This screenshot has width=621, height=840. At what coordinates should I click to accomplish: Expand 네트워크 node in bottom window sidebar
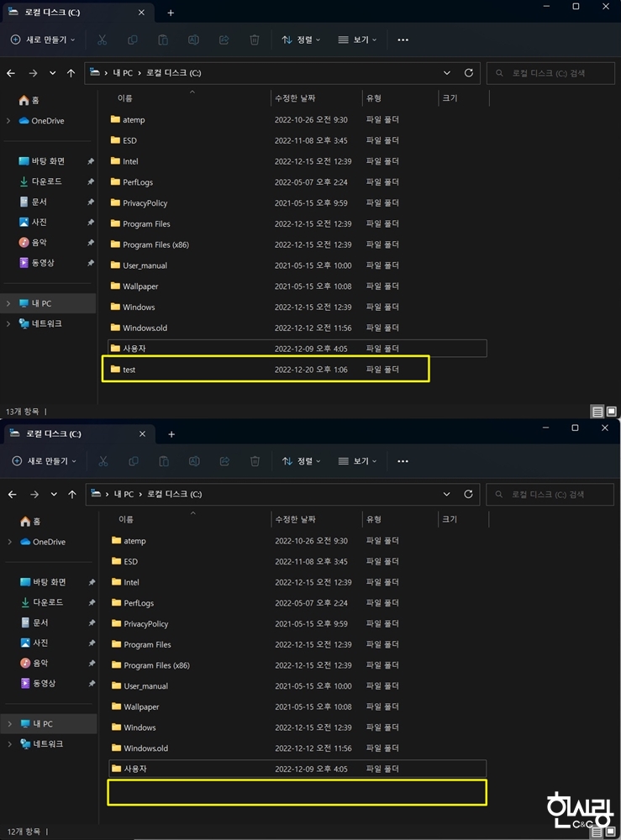pos(9,744)
